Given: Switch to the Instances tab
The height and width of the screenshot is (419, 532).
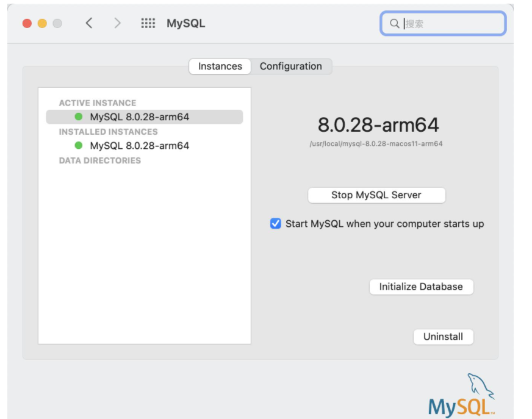Looking at the screenshot, I should [220, 66].
